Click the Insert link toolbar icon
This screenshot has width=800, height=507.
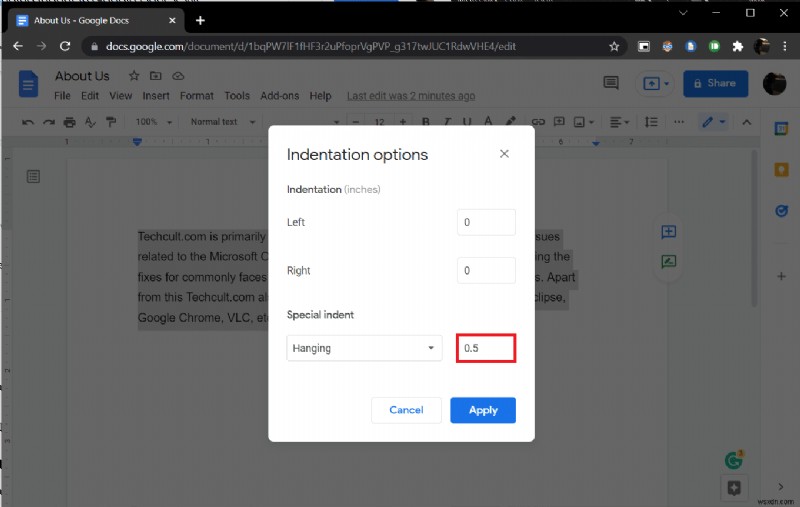click(x=538, y=122)
